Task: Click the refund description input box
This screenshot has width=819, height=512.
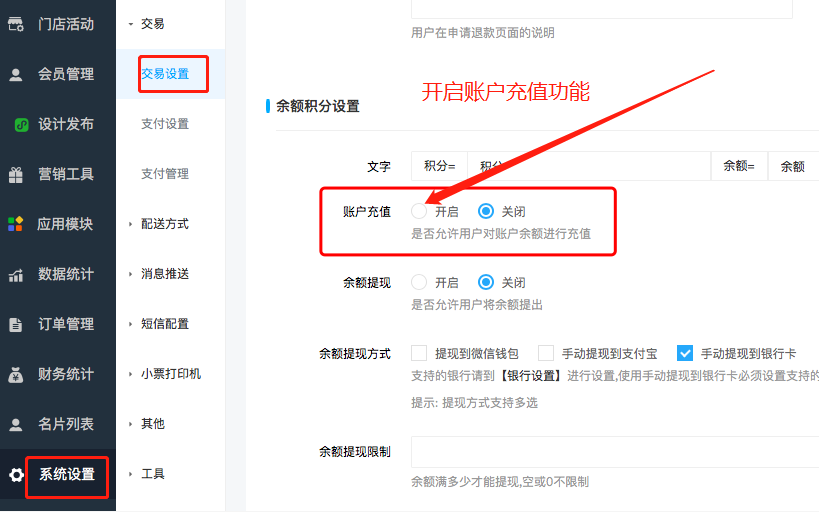Action: pos(602,9)
